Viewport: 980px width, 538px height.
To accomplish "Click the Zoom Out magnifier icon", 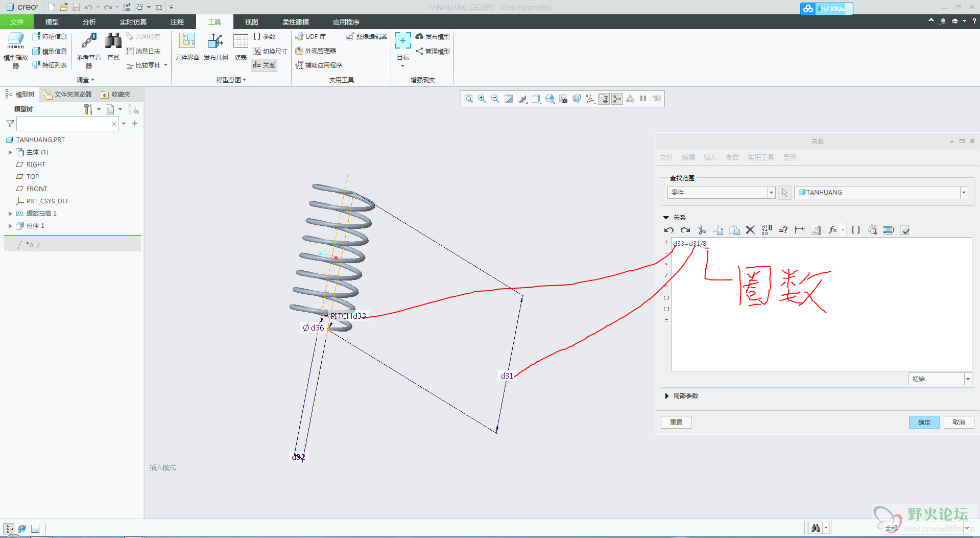I will click(495, 99).
